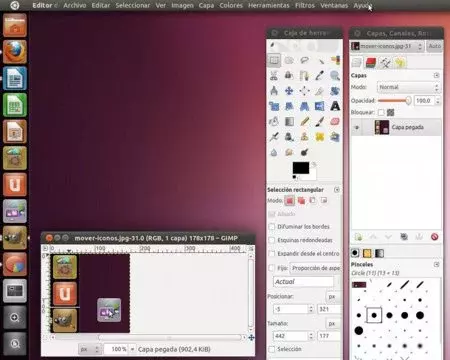Open LibreOffice Writer from the launcher
Viewport: 450px width, 360px height.
point(15,78)
